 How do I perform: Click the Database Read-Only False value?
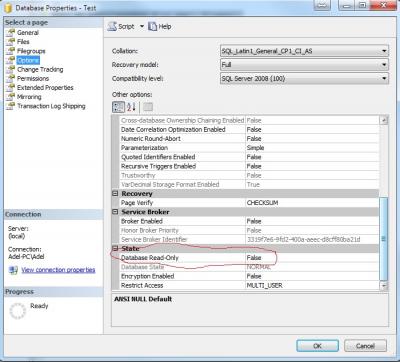point(254,258)
